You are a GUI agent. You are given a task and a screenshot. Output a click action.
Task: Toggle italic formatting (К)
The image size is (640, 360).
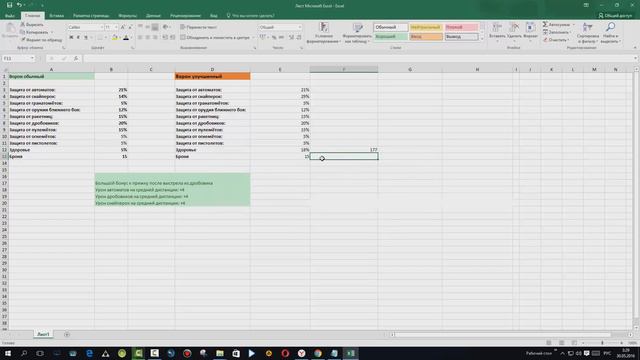[x=78, y=38]
